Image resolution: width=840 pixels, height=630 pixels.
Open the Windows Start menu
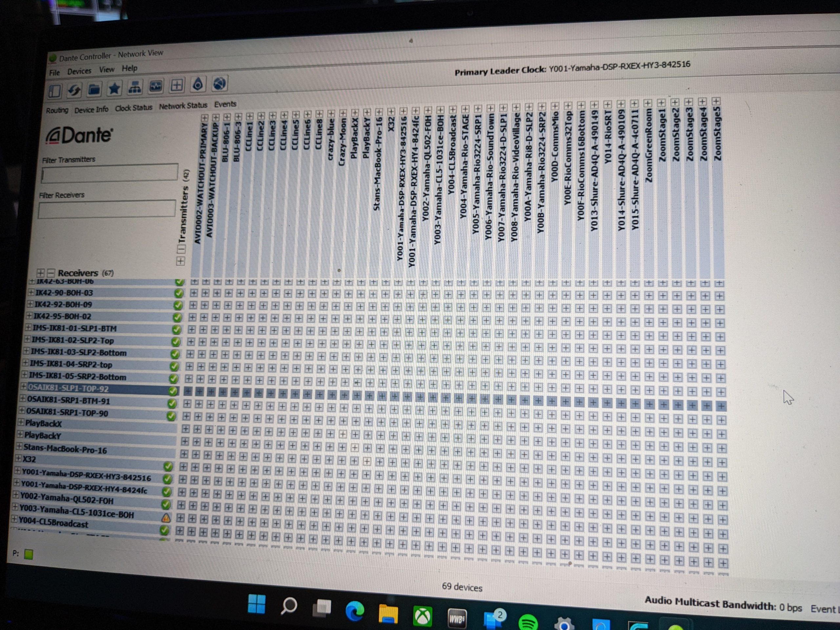tap(257, 604)
